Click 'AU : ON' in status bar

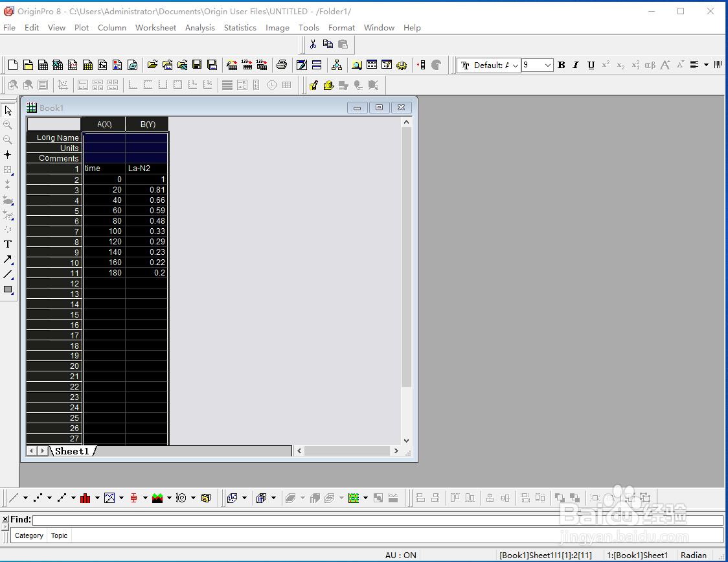coord(401,555)
